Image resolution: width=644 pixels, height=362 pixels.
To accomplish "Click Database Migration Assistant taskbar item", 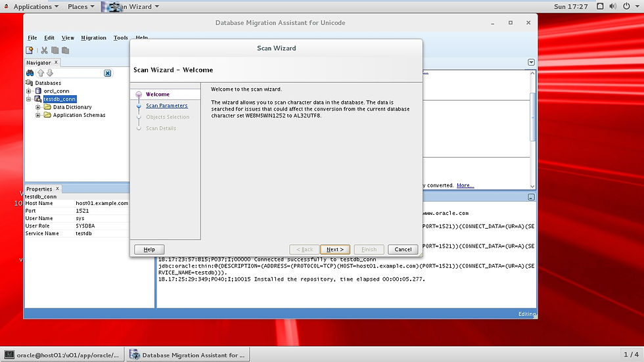I will (187, 355).
